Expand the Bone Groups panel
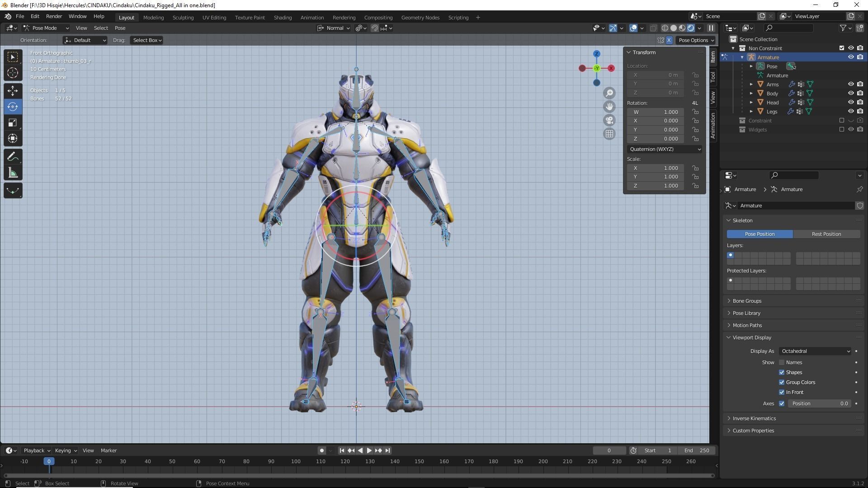 747,301
